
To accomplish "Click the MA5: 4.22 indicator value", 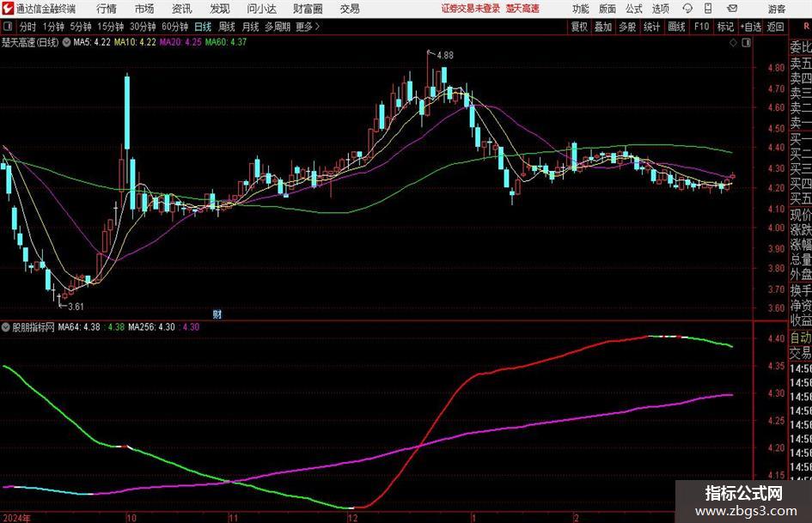I will pyautogui.click(x=92, y=42).
